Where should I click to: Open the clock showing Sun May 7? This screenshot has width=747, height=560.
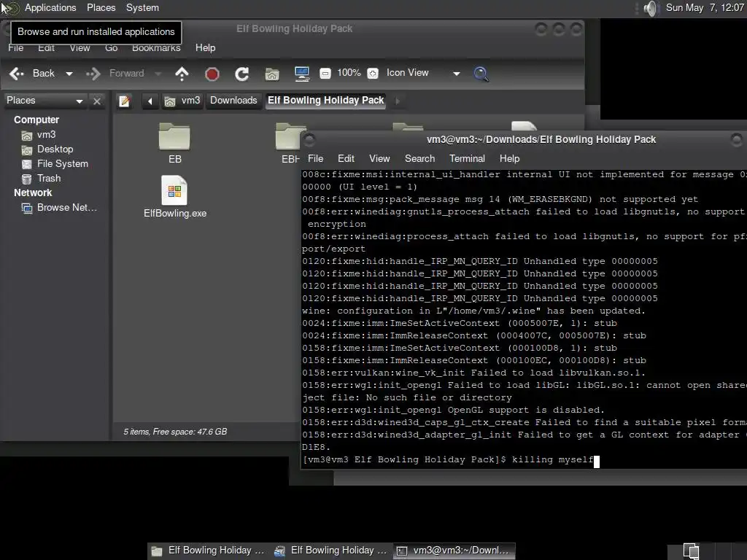click(705, 7)
